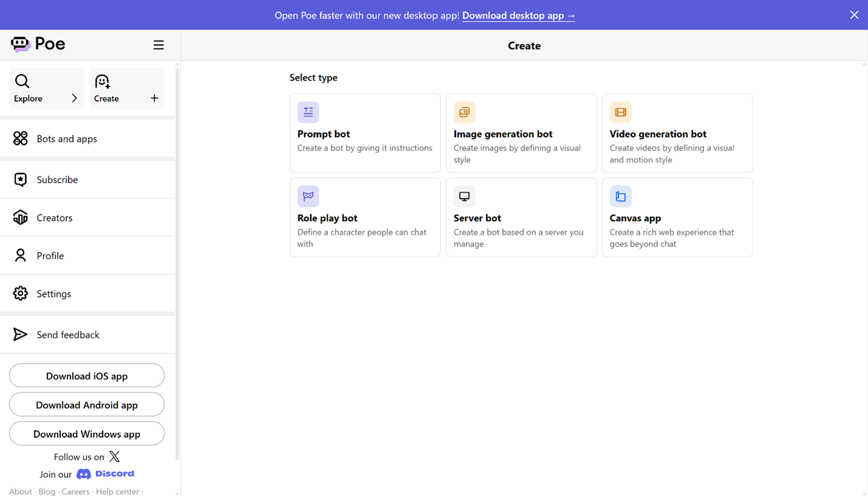Open Bots and apps menu item

pos(87,138)
